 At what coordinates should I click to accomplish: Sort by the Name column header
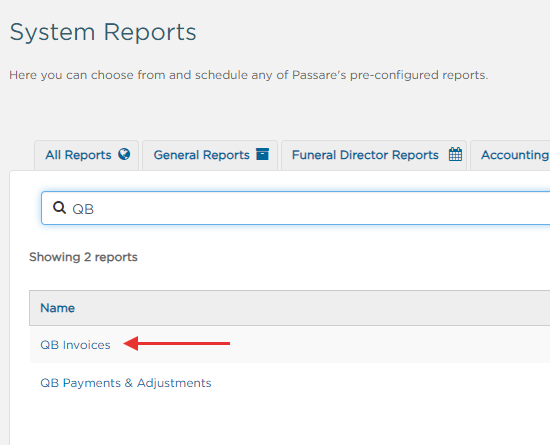coord(58,308)
